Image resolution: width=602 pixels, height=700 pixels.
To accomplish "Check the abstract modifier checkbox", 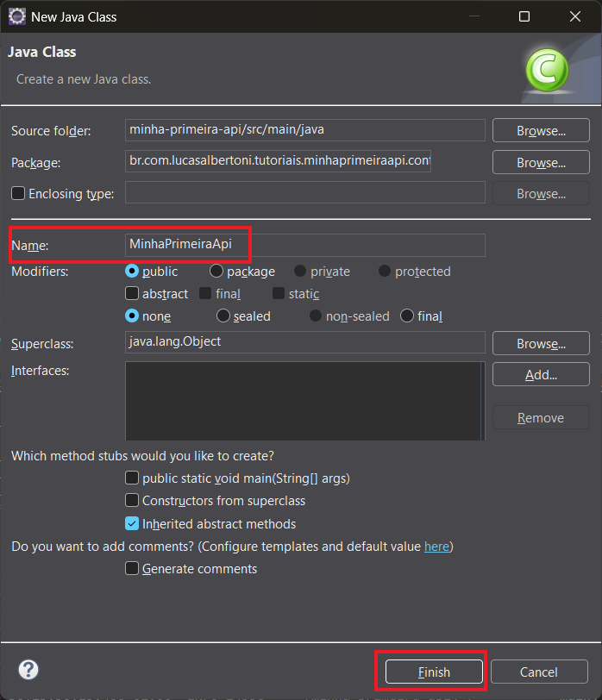I will tap(132, 294).
